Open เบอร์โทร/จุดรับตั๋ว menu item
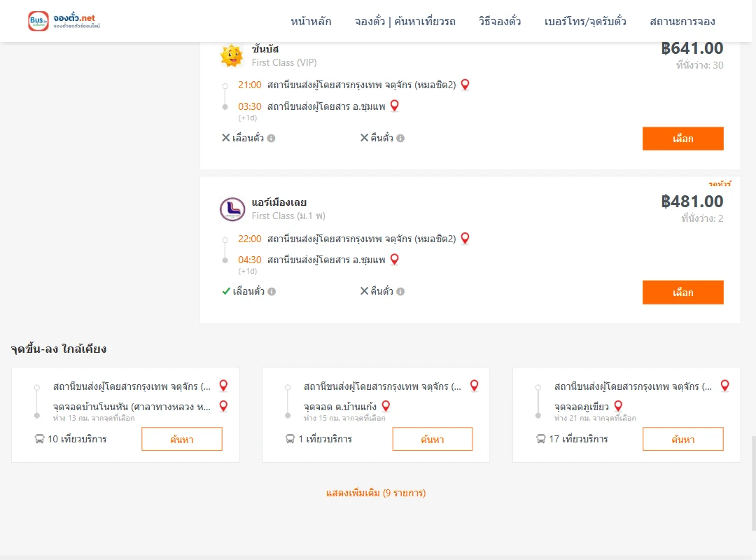Viewport: 756px width, 560px height. click(585, 22)
